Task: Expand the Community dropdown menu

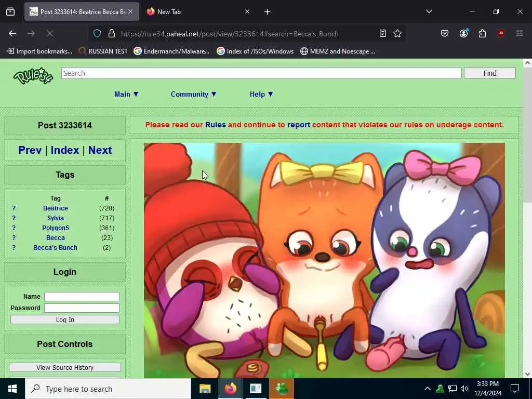Action: tap(193, 95)
